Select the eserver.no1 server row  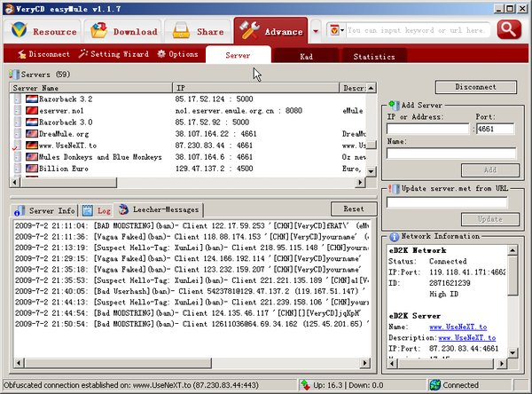pos(189,111)
